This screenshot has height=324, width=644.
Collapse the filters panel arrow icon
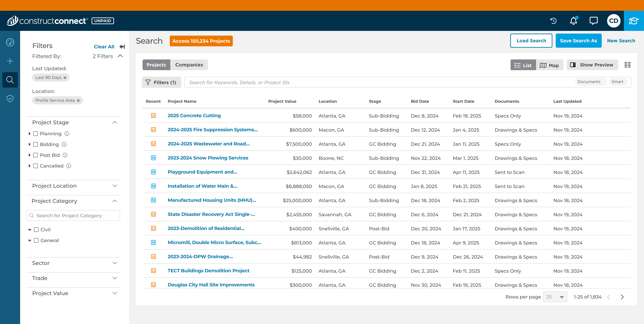pyautogui.click(x=122, y=47)
